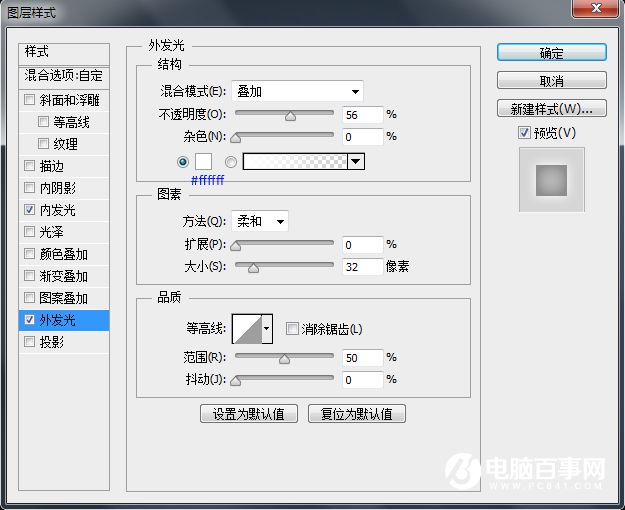Image resolution: width=625 pixels, height=510 pixels.
Task: Open 新建样式(W)... dialog
Action: tap(552, 108)
